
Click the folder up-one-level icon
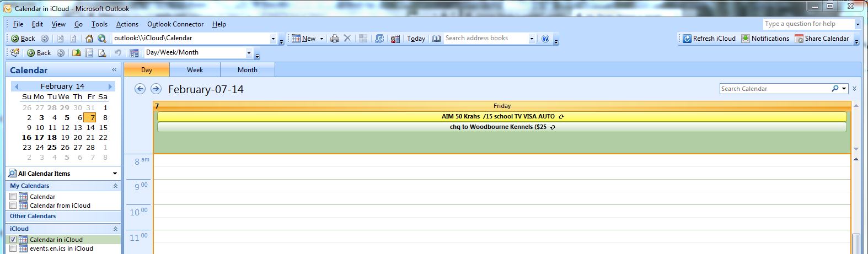76,53
